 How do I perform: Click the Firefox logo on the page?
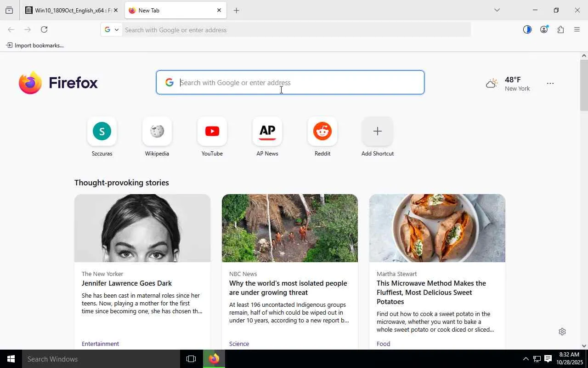[x=58, y=83]
